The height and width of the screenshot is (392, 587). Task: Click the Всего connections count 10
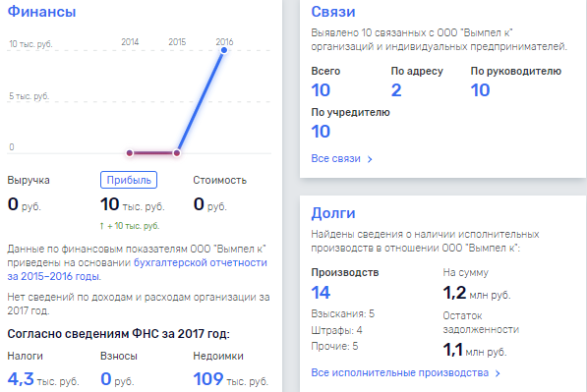[x=321, y=90]
